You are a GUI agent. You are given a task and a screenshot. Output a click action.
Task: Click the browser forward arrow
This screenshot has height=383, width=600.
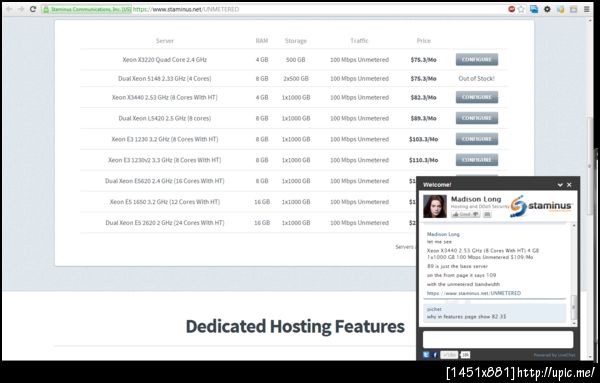[x=21, y=9]
